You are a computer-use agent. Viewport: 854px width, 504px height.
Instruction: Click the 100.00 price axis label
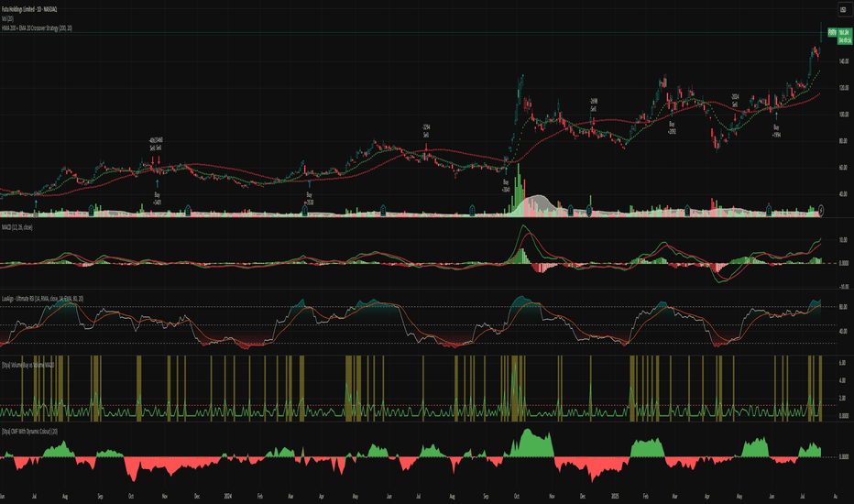click(x=843, y=115)
